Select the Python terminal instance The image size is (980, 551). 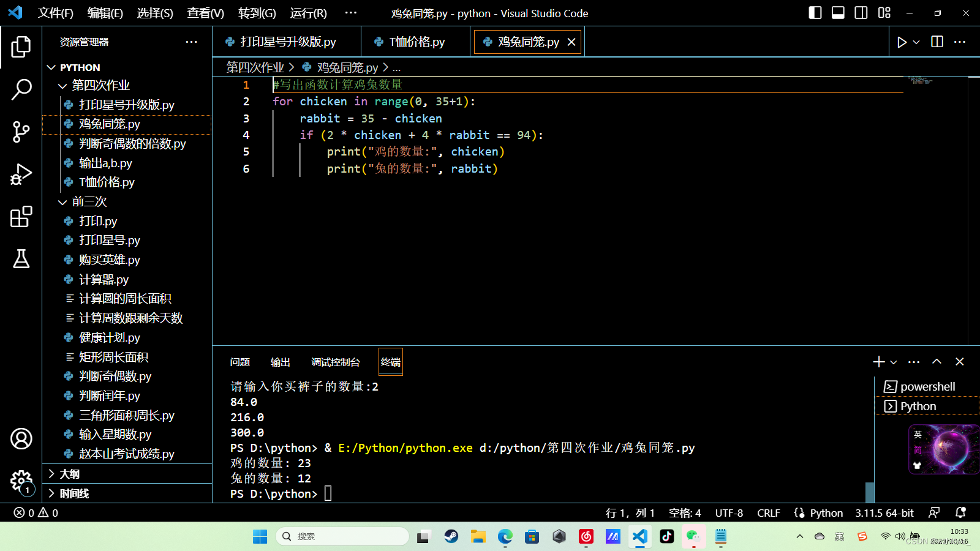pos(927,406)
